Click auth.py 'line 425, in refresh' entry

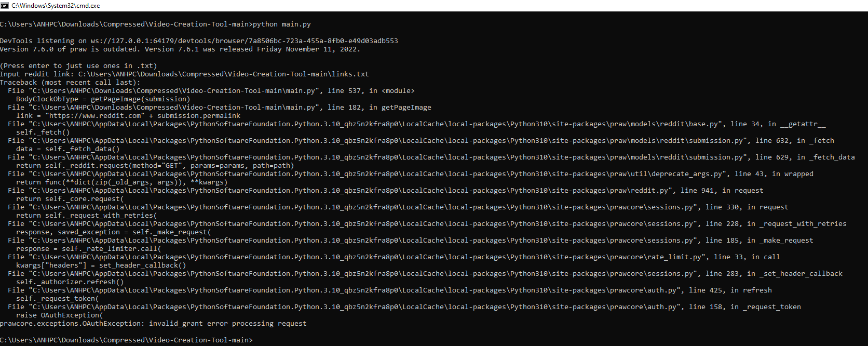click(x=390, y=290)
